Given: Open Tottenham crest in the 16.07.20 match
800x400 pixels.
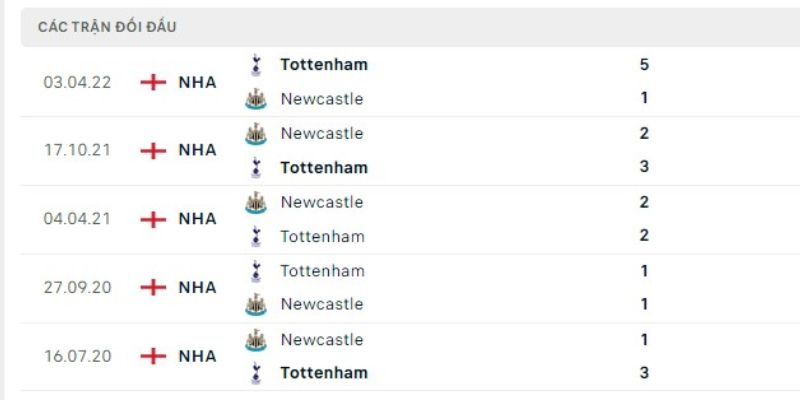Looking at the screenshot, I should coord(256,373).
